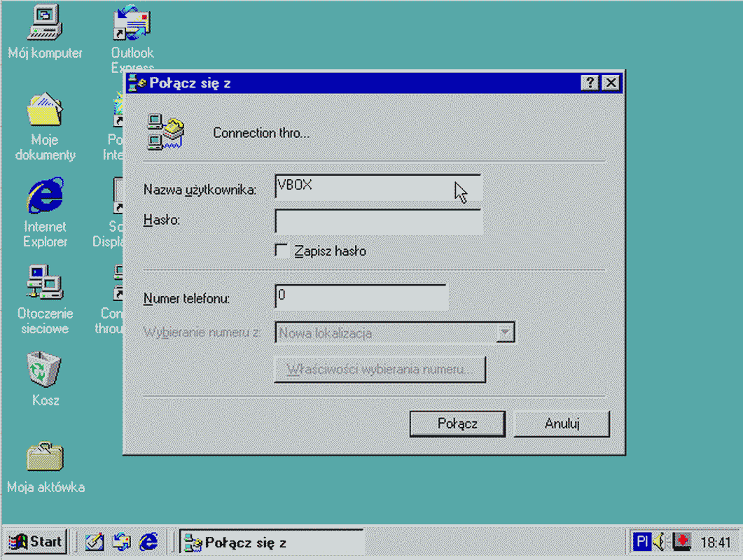Click Właściwości wybierania numeru button
This screenshot has height=560, width=743.
[x=380, y=369]
